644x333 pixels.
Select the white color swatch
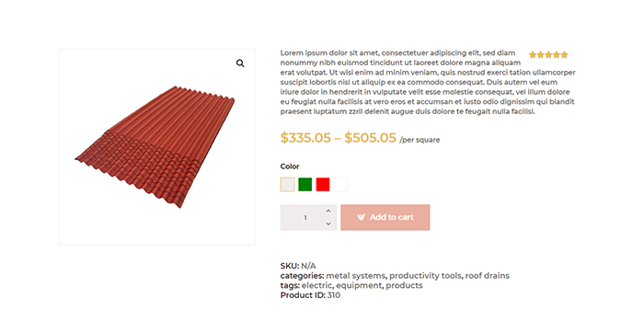point(340,184)
